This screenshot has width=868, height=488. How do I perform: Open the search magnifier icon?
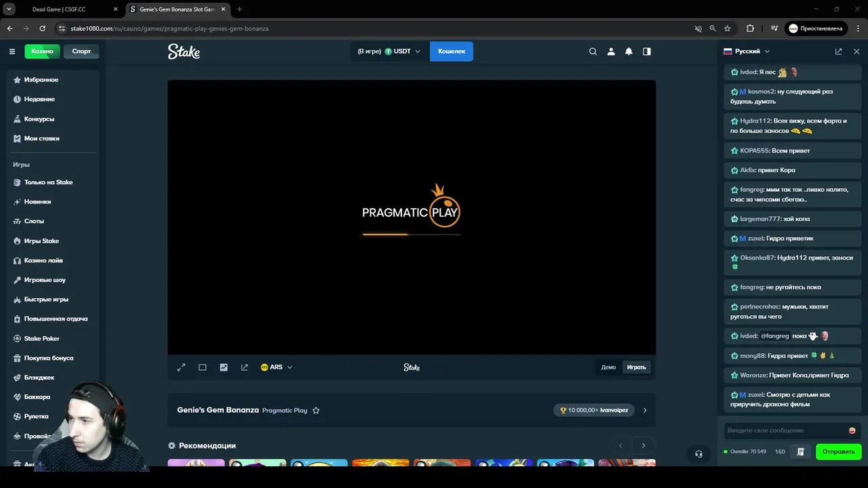pos(593,52)
